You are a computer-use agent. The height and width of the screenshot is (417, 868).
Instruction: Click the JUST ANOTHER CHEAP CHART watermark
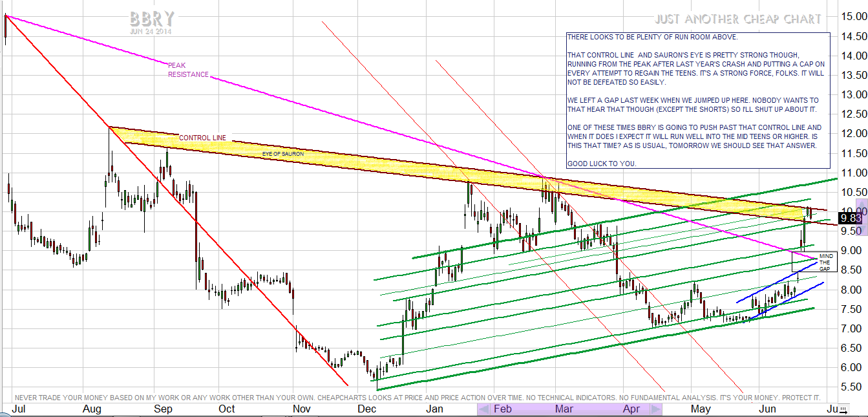pos(737,19)
